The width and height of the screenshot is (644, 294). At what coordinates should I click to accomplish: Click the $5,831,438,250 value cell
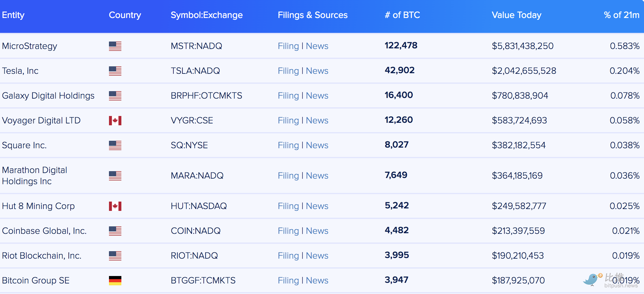pos(523,46)
